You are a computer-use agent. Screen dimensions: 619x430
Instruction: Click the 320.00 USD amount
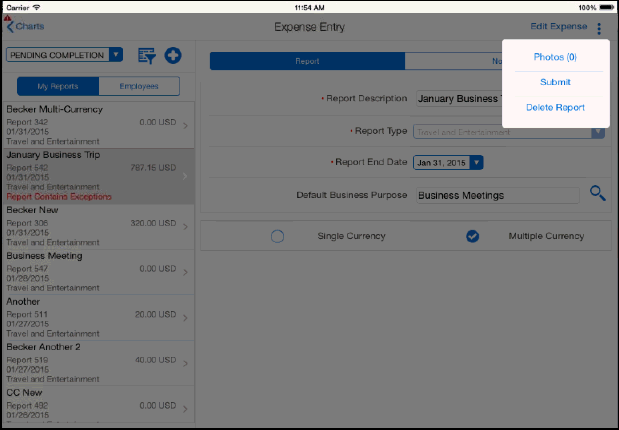153,223
